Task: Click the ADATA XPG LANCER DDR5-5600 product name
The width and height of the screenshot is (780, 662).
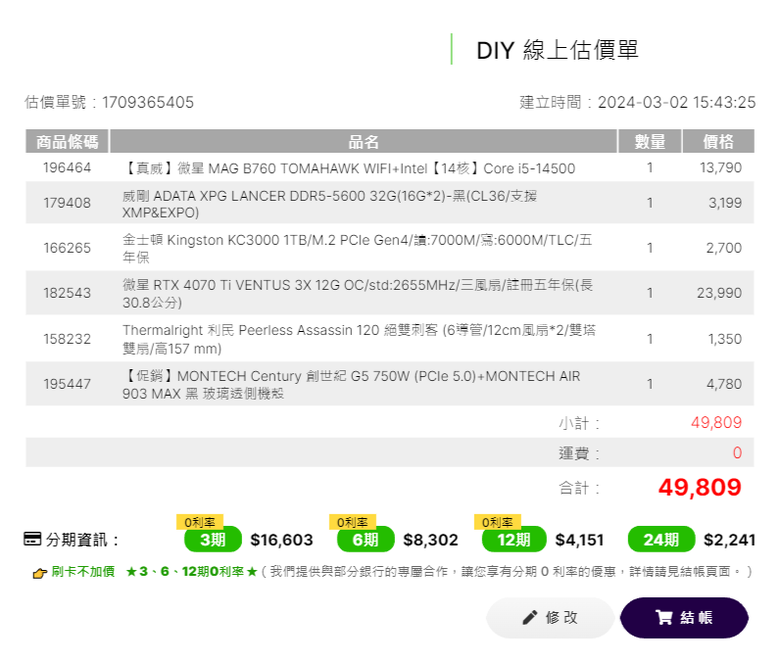Action: pyautogui.click(x=329, y=204)
